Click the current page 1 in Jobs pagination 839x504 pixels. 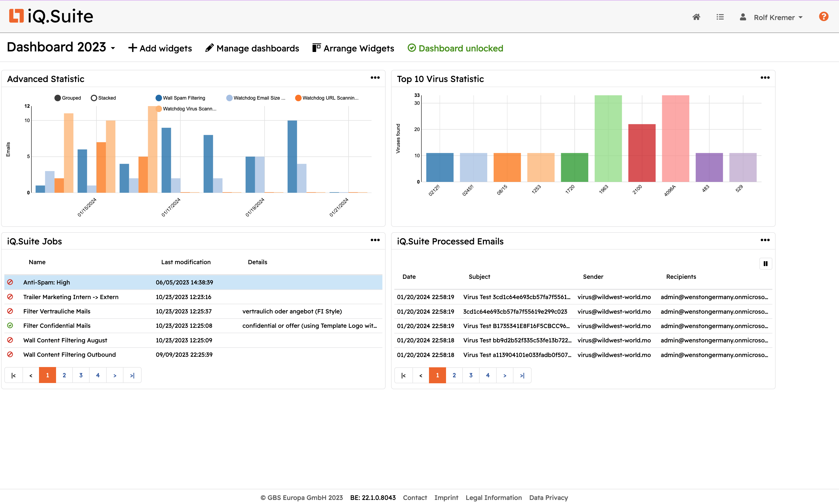(x=48, y=375)
